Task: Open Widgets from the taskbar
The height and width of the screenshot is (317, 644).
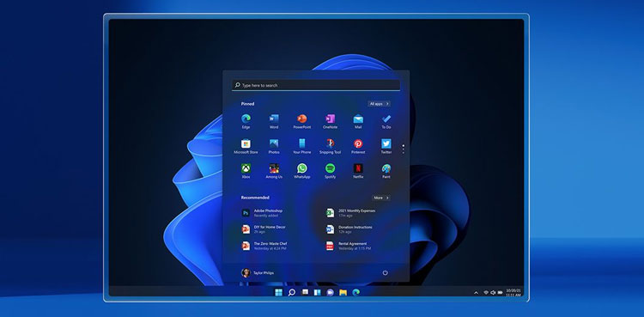Action: [317, 292]
